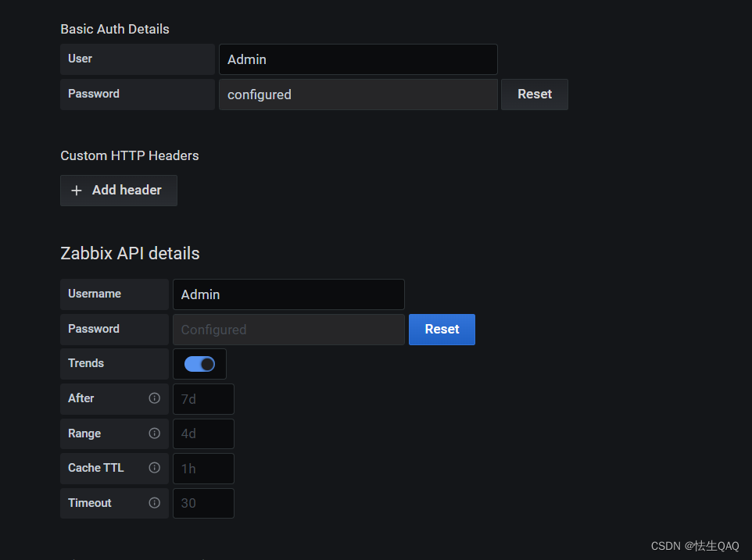Click the Range field info icon

(155, 433)
